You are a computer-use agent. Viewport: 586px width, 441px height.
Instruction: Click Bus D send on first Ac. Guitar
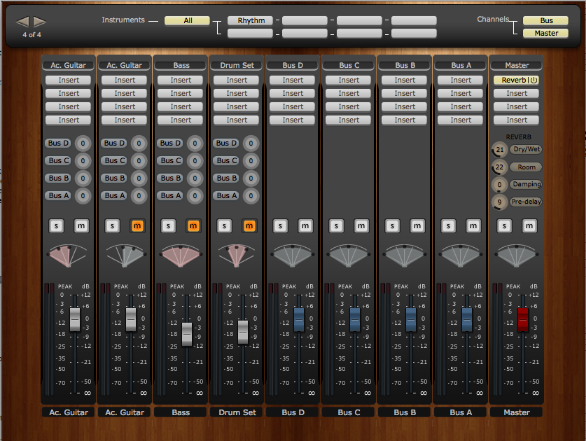point(58,143)
